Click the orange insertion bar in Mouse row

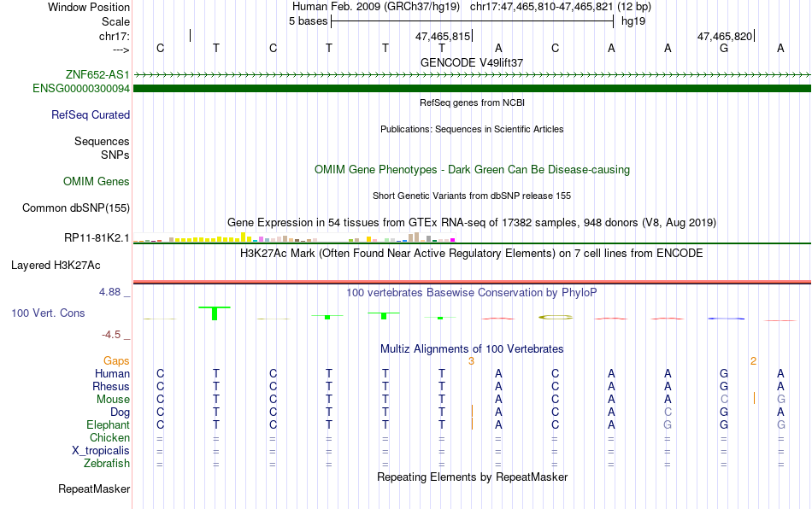(754, 398)
